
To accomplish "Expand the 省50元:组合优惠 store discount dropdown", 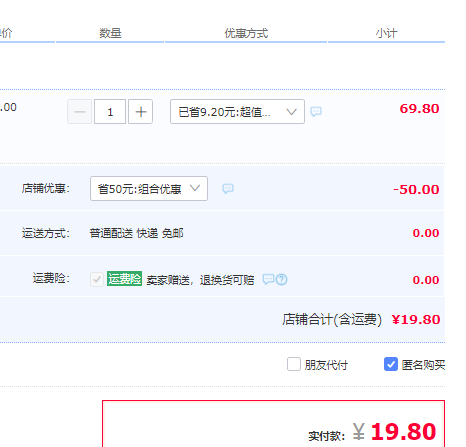I will pos(149,189).
